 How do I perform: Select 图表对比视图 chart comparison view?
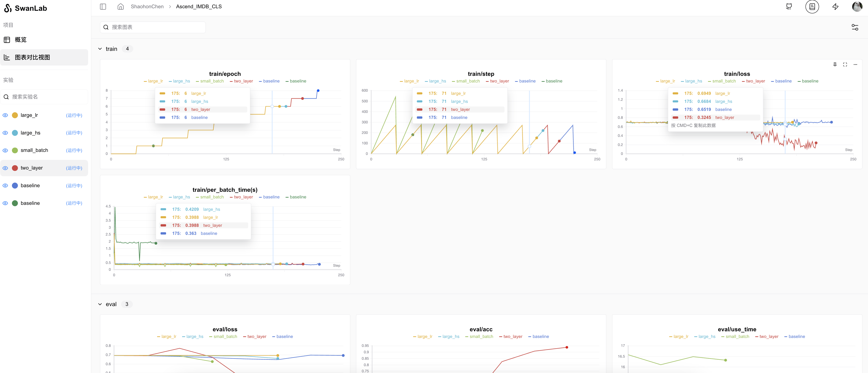coord(32,58)
